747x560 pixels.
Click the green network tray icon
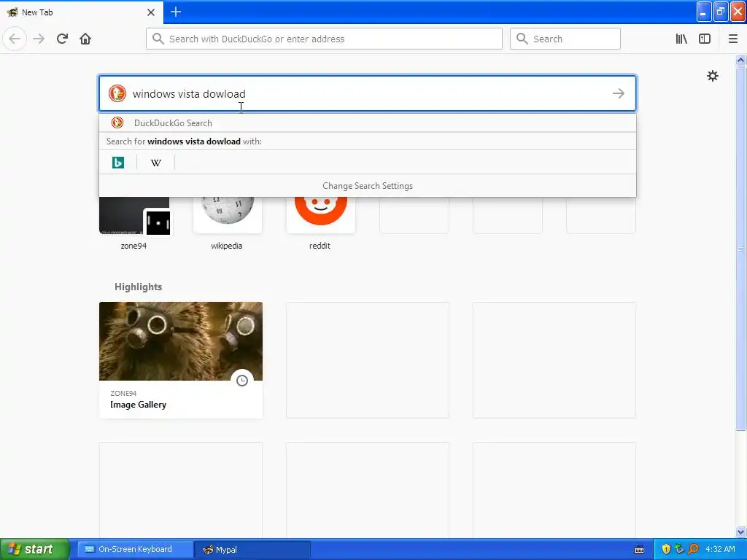point(679,549)
